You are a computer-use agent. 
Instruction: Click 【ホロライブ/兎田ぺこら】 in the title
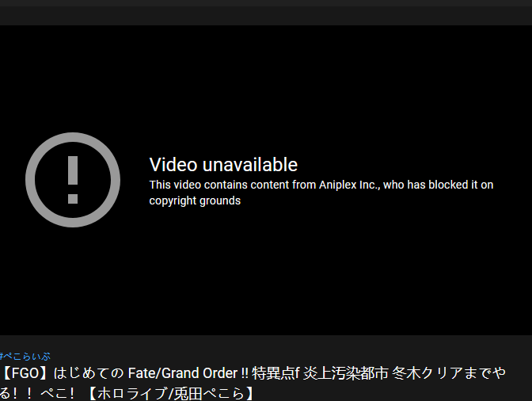coord(171,394)
